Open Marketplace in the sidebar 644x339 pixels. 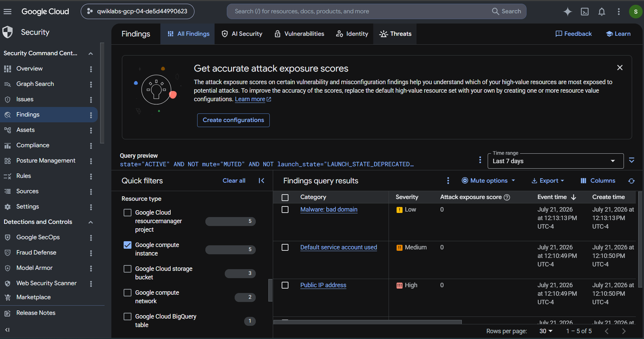(x=33, y=297)
